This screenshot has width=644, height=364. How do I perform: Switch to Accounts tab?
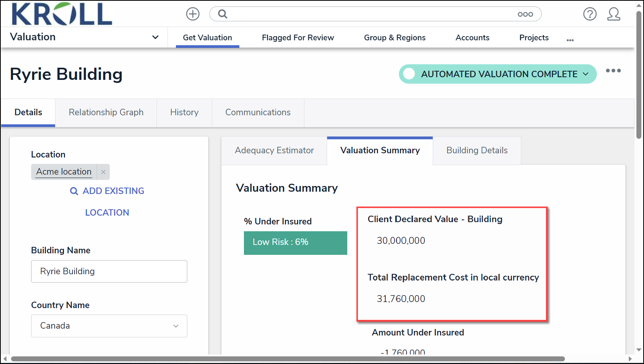coord(472,38)
